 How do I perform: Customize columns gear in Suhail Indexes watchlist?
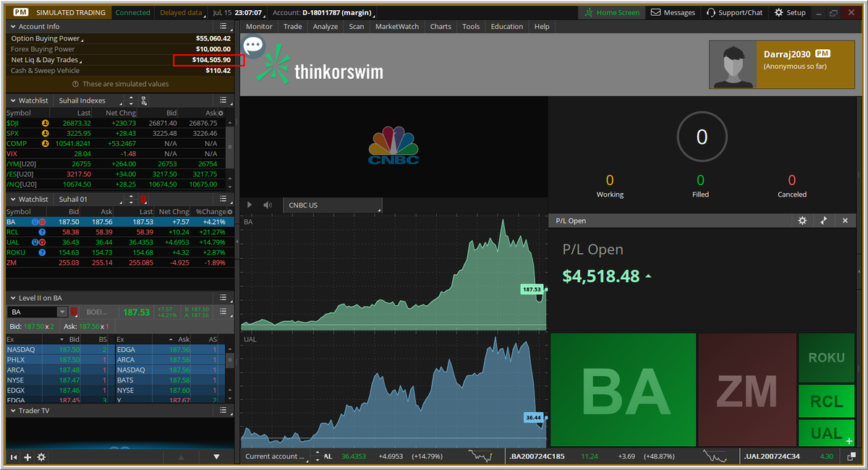[x=221, y=114]
